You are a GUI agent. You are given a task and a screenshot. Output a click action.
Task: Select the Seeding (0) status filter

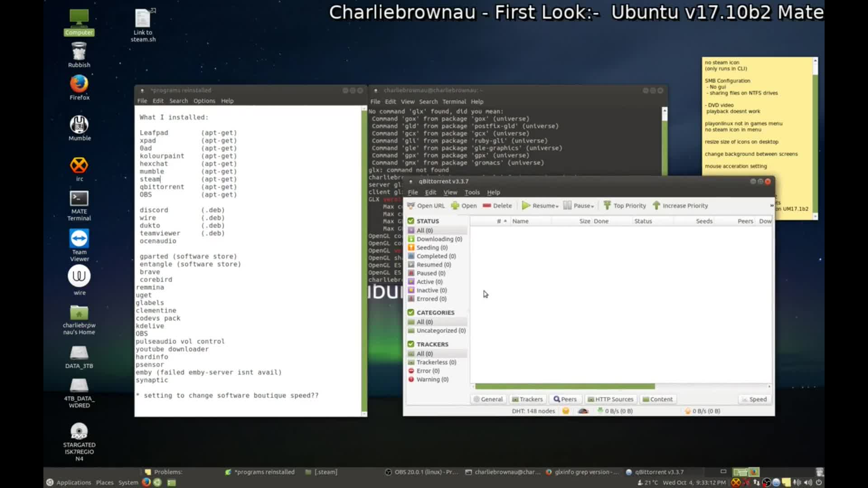tap(428, 248)
